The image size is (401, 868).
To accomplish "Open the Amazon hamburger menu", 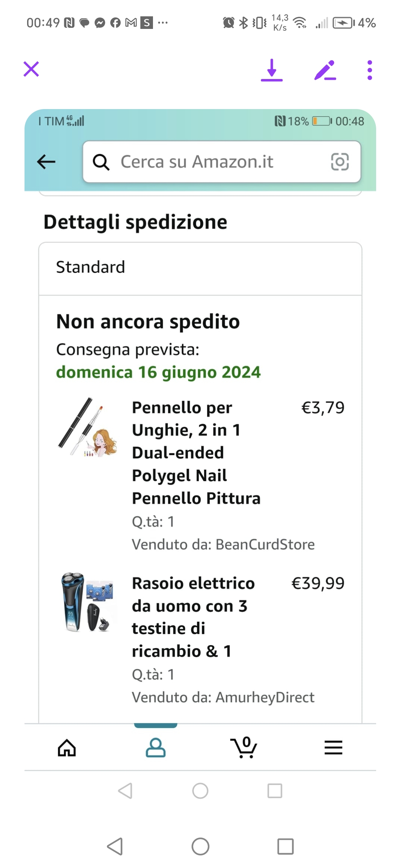I will click(x=333, y=747).
